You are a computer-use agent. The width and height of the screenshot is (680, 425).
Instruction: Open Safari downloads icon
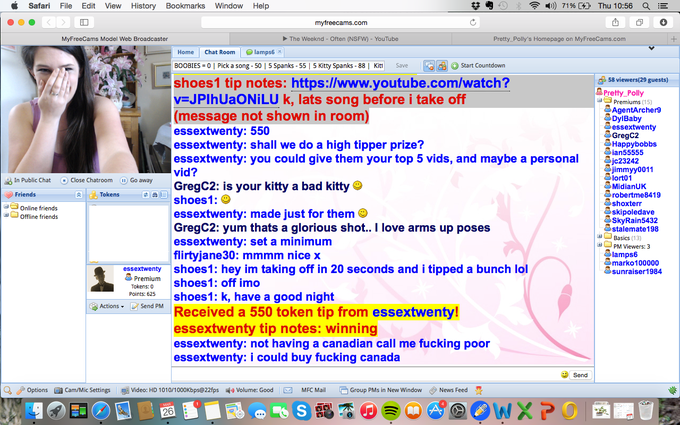pos(663,22)
